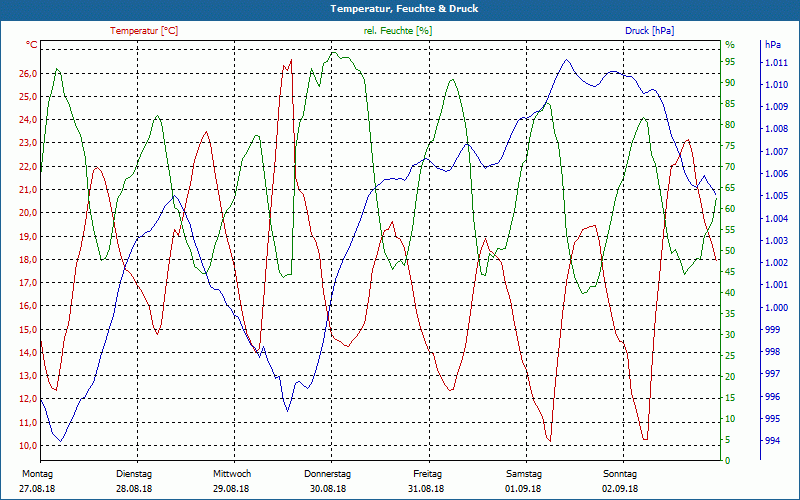Select the green 'rel. Feuchte [%]' legend label
The width and height of the screenshot is (800, 500).
tap(397, 31)
